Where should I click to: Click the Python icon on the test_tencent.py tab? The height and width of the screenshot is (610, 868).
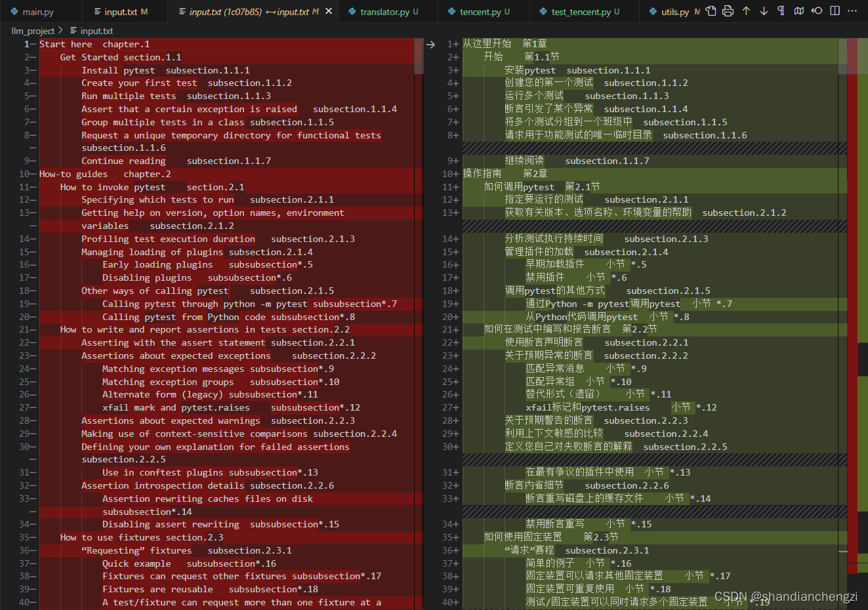[x=543, y=12]
